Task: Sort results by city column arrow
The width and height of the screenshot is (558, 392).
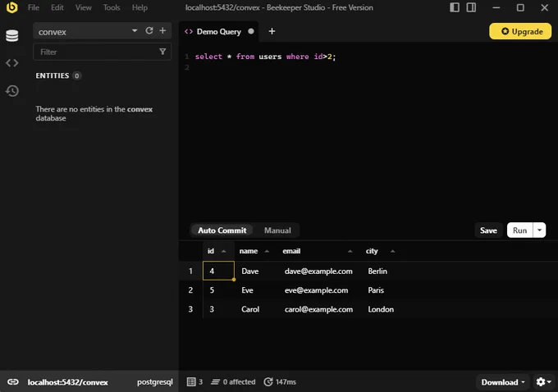Action: click(x=392, y=251)
